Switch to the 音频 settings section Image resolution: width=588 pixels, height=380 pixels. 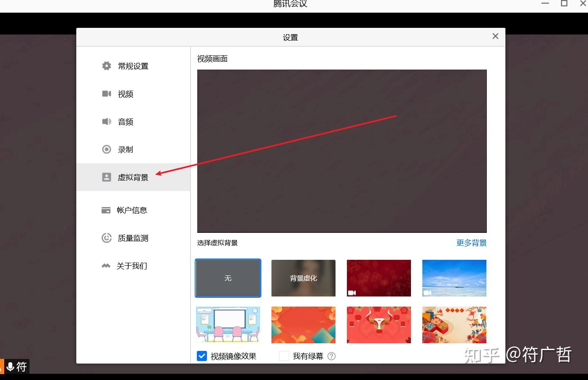[x=125, y=121]
